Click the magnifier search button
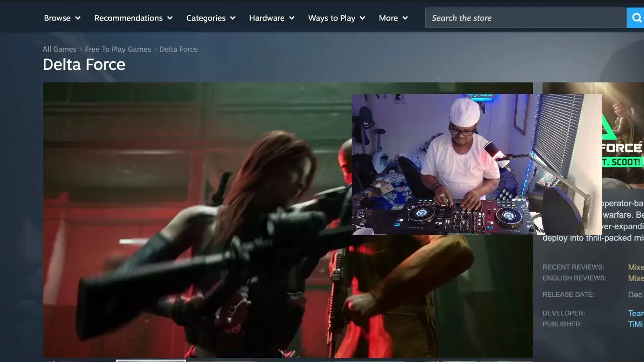Screen dimensions: 644x362 [x=635, y=18]
